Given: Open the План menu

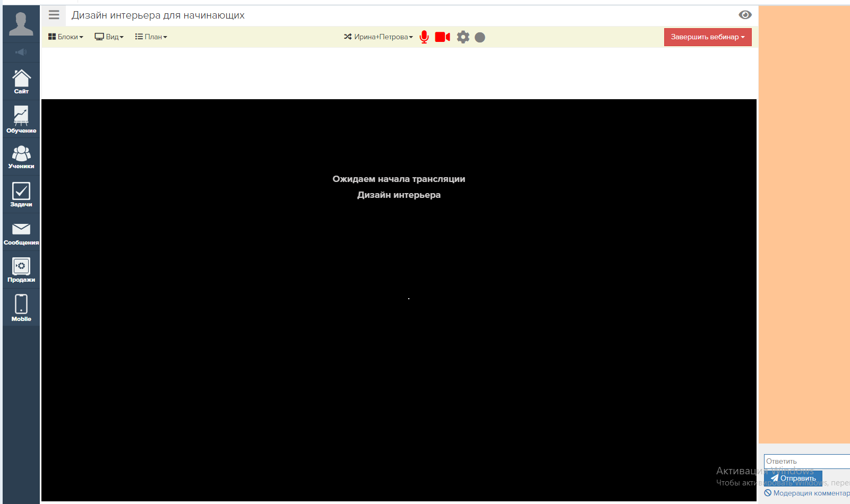Looking at the screenshot, I should [x=151, y=37].
